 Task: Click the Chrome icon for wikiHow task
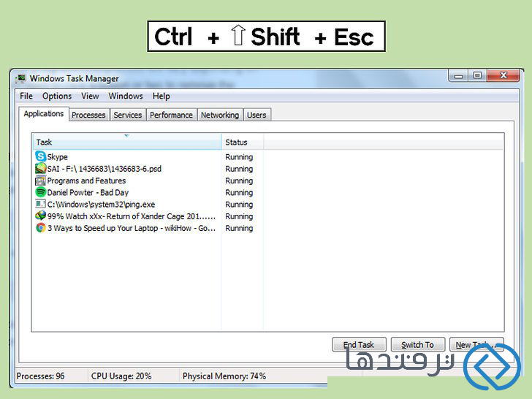click(41, 228)
